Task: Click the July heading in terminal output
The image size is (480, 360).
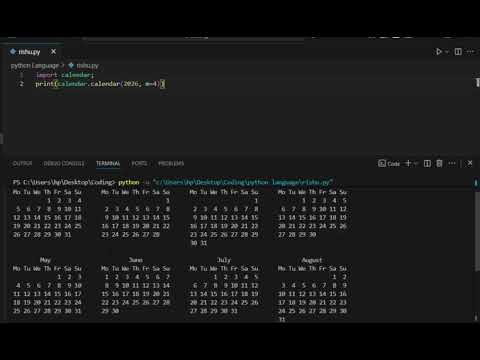Action: tap(224, 260)
